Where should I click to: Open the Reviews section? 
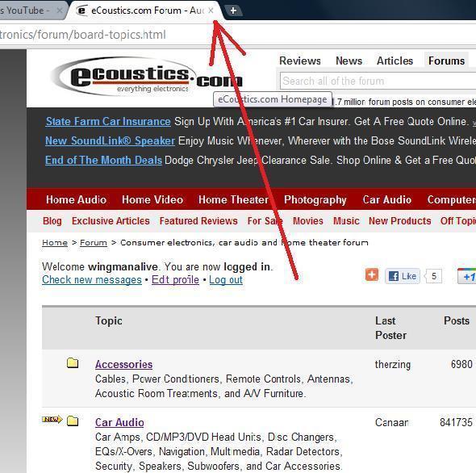(x=300, y=61)
